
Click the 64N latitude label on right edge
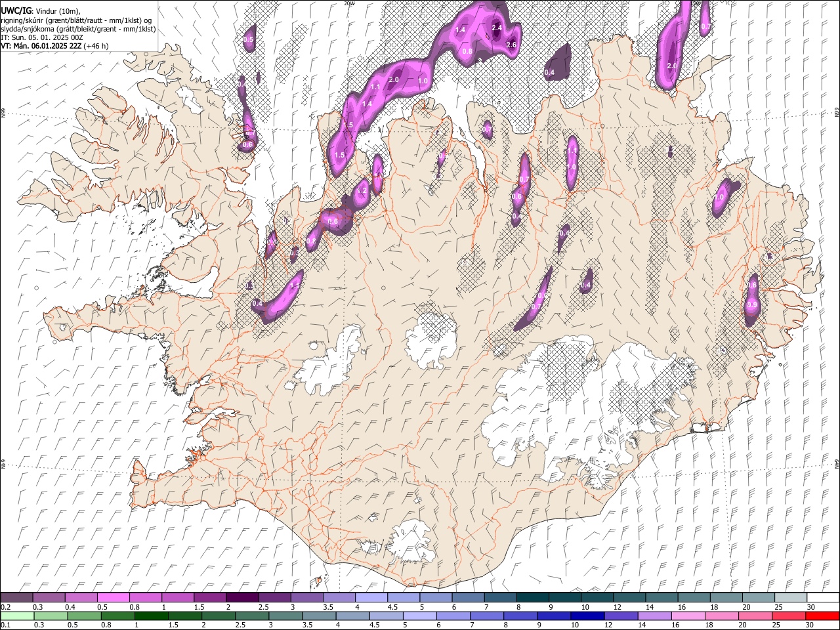836,463
